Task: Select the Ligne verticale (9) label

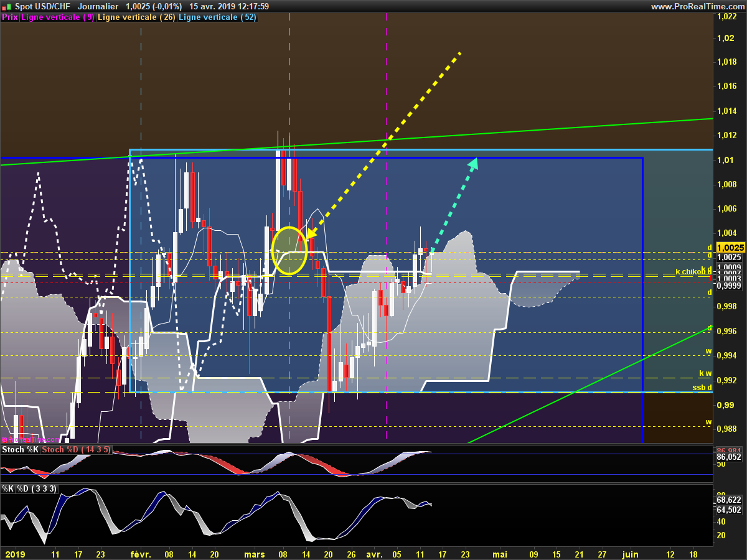Action: tap(58, 17)
